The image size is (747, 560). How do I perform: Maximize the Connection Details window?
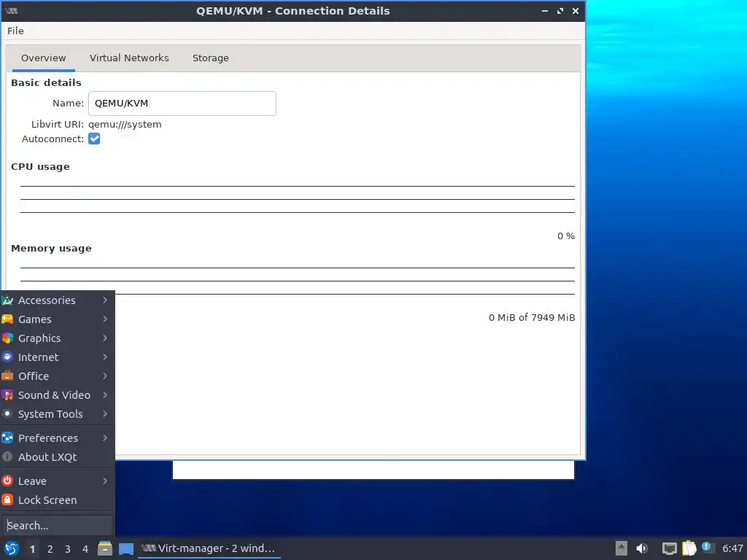(560, 10)
